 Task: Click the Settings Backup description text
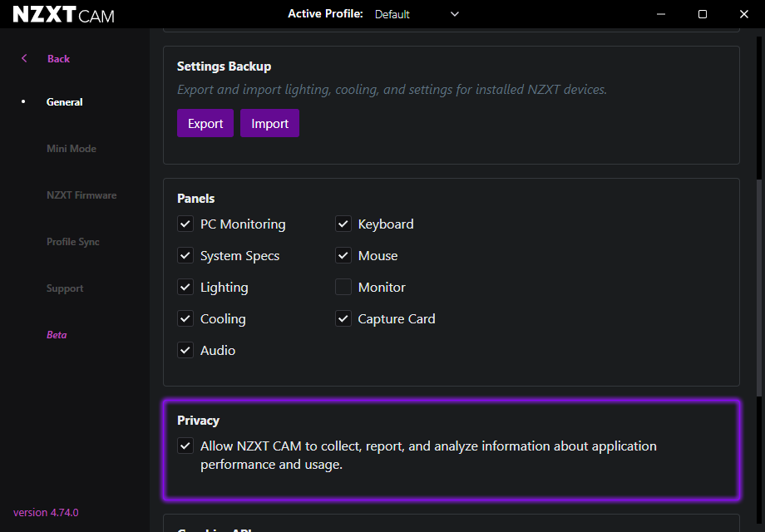pyautogui.click(x=392, y=90)
